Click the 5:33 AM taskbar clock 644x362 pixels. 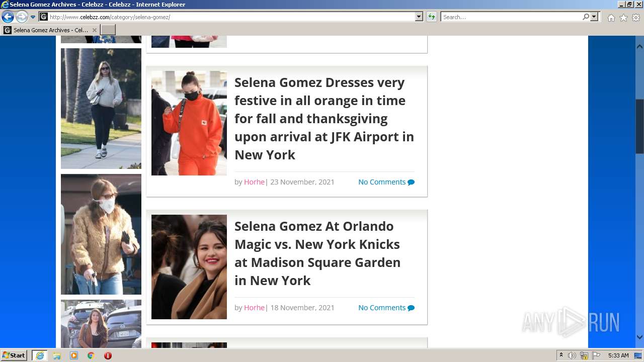tap(618, 355)
